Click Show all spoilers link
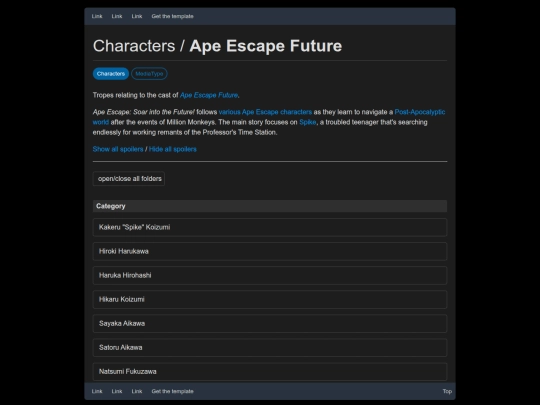The height and width of the screenshot is (405, 540). click(x=118, y=149)
